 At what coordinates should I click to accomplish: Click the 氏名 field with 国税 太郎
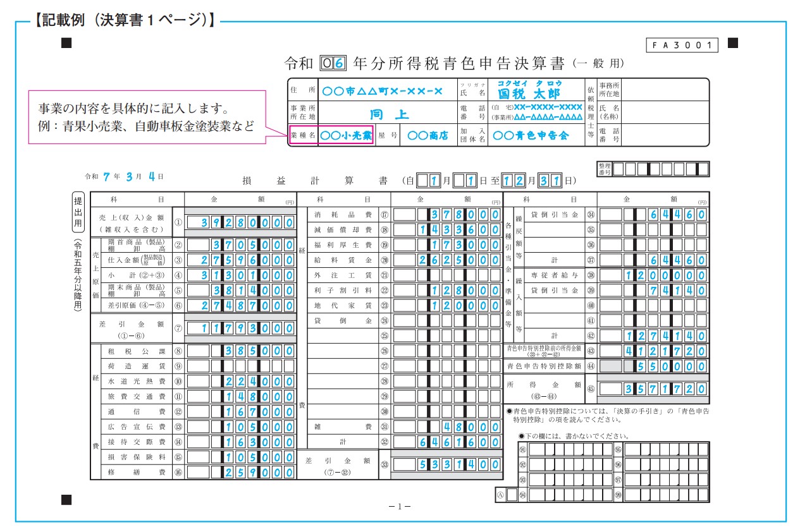pos(529,90)
